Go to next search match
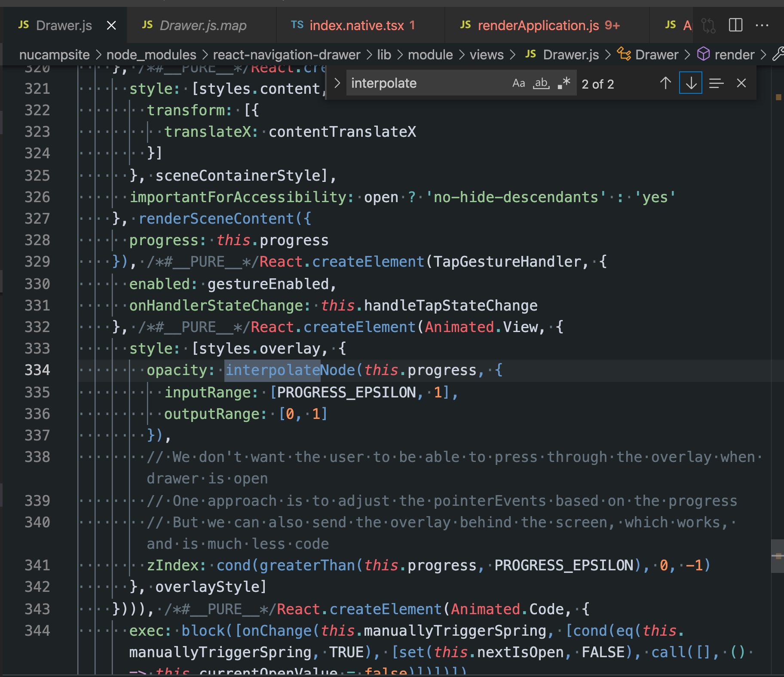784x677 pixels. pos(690,83)
